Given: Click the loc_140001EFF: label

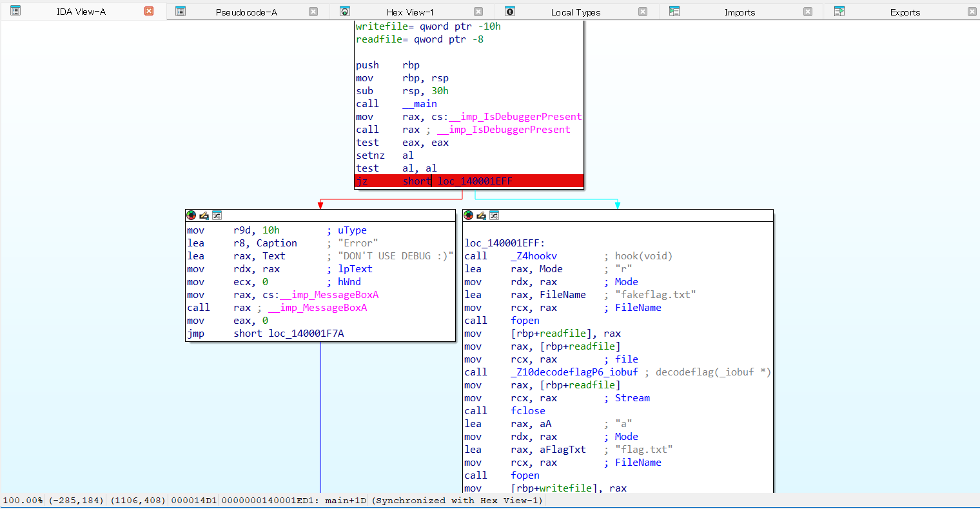Looking at the screenshot, I should coord(505,243).
